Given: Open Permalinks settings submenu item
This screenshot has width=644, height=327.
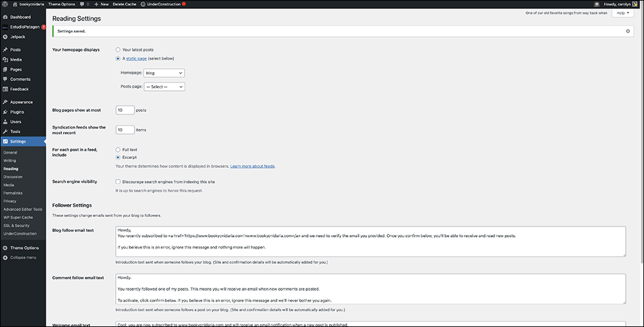Looking at the screenshot, I should [14, 192].
